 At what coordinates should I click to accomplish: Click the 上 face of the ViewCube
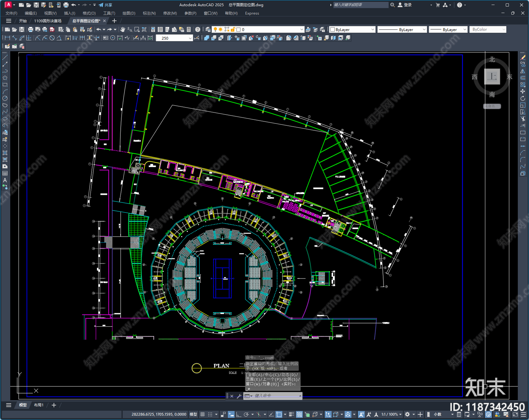click(492, 77)
